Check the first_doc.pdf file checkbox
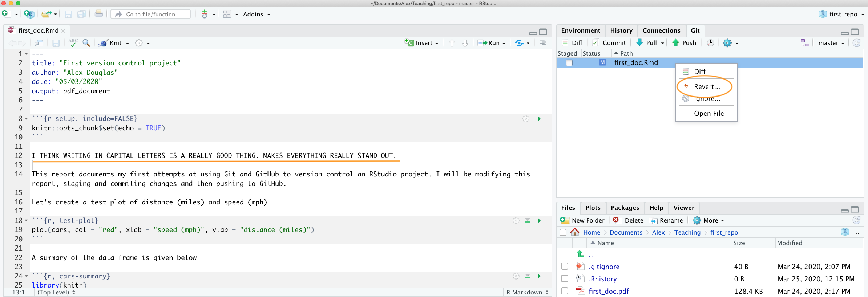Image resolution: width=868 pixels, height=297 pixels. [565, 291]
